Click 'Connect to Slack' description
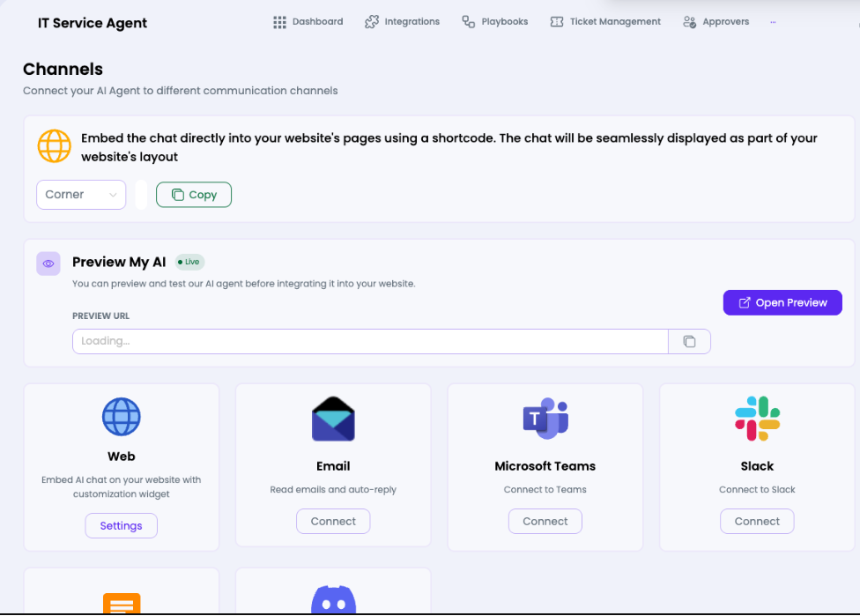860x616 pixels. pyautogui.click(x=757, y=489)
